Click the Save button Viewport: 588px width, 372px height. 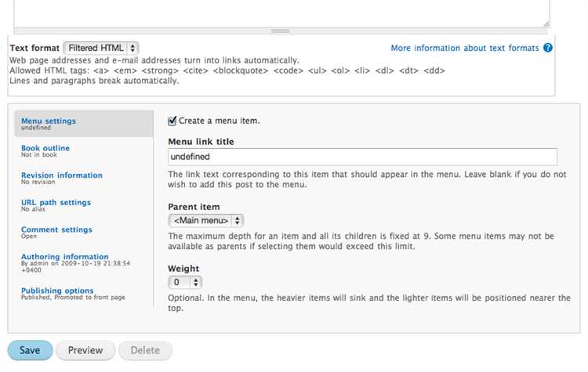click(30, 350)
